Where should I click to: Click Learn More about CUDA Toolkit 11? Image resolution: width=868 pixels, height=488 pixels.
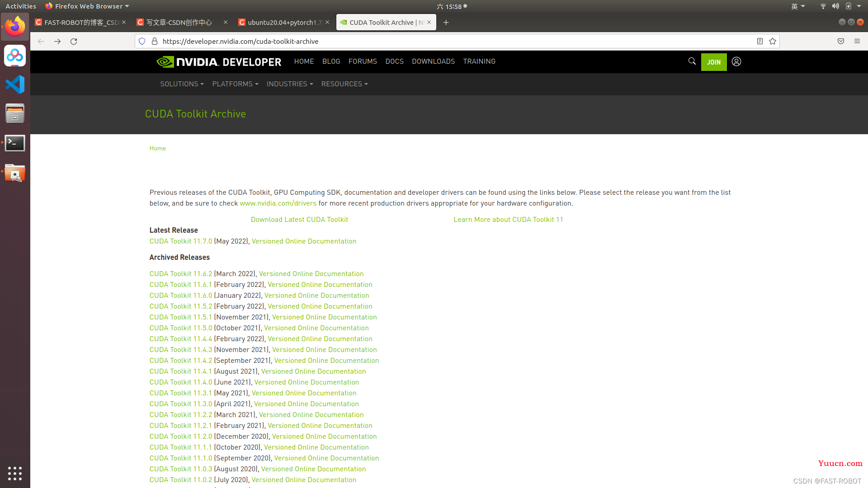tap(508, 220)
